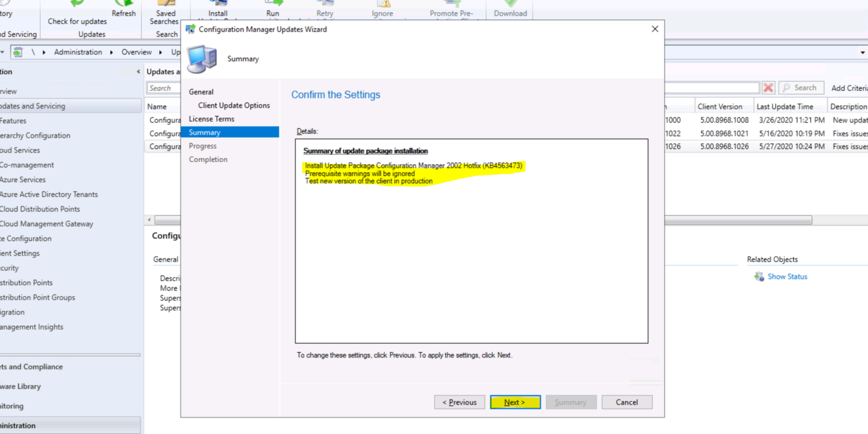Expand the Administration breadcrumb arrow
This screenshot has height=434, width=868.
pyautogui.click(x=112, y=53)
